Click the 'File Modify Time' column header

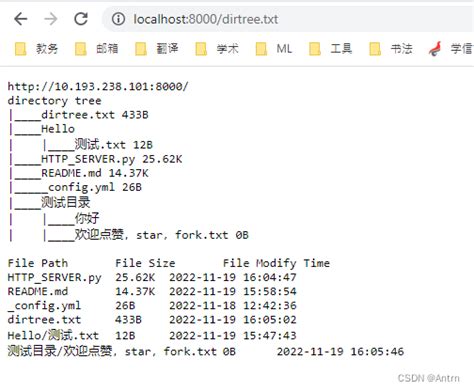click(x=276, y=263)
